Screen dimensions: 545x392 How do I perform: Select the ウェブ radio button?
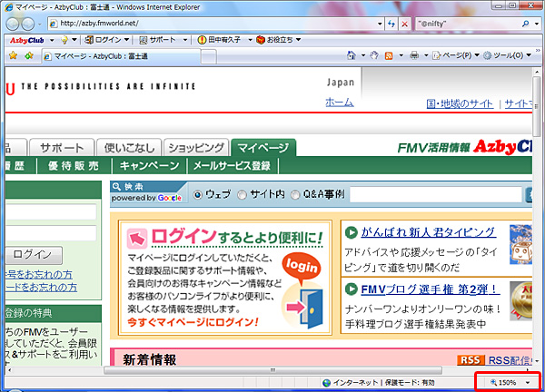197,195
